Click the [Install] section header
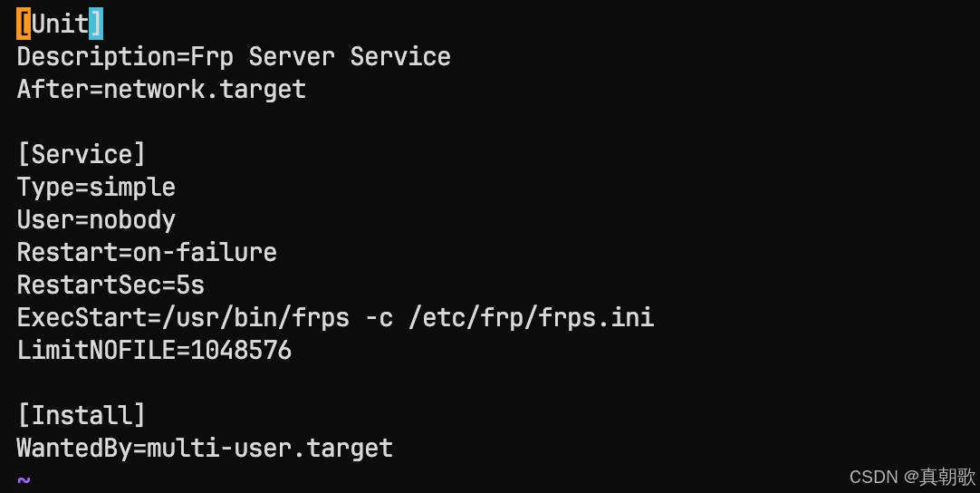The image size is (980, 493). (82, 416)
